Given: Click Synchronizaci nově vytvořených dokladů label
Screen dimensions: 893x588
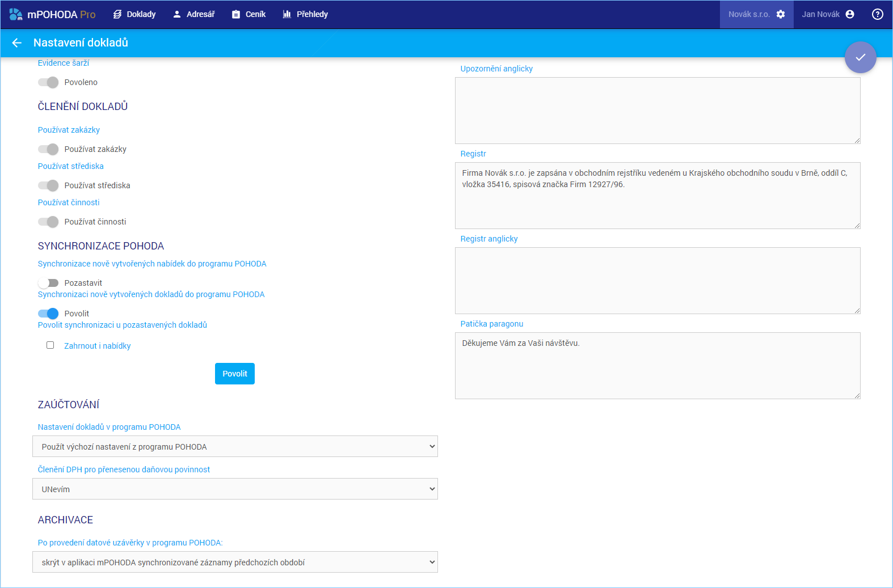Looking at the screenshot, I should 151,294.
